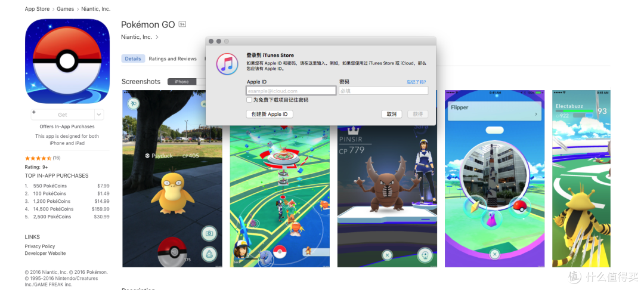Click the Pokémon GO app icon

[x=67, y=61]
